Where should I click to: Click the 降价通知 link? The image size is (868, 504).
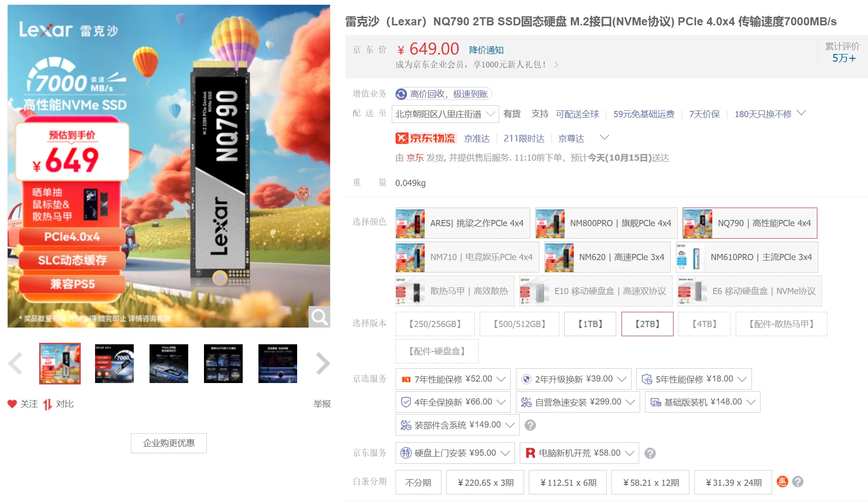coord(486,50)
